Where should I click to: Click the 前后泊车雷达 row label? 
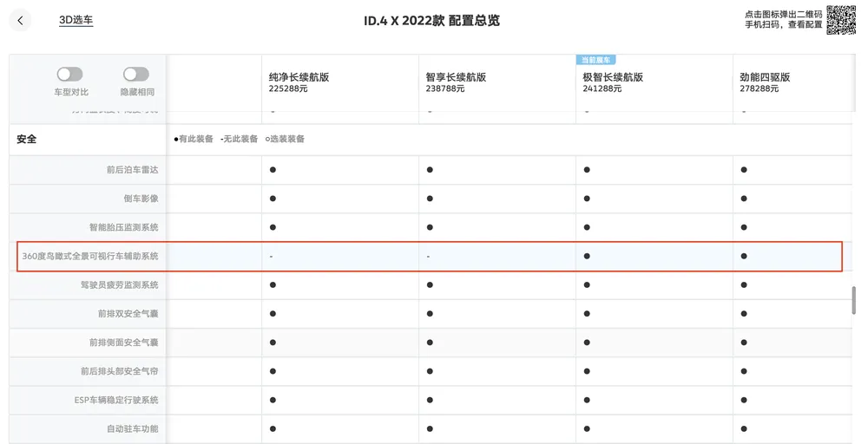pos(132,170)
